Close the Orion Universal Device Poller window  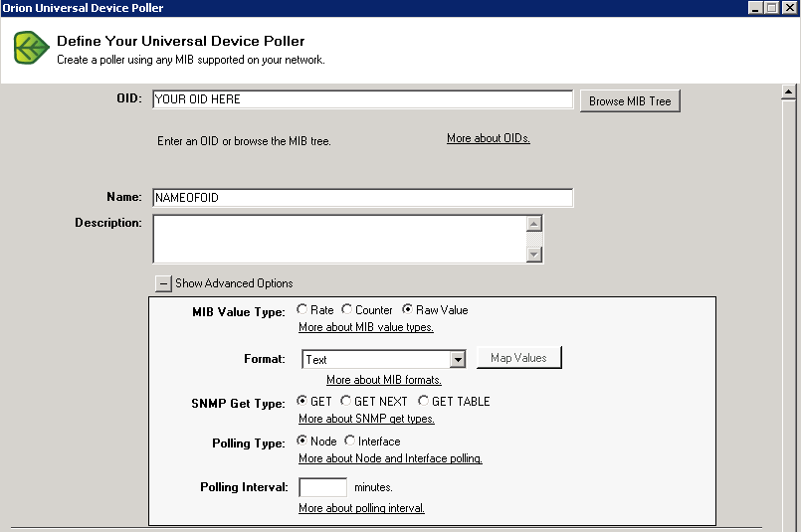pos(790,8)
